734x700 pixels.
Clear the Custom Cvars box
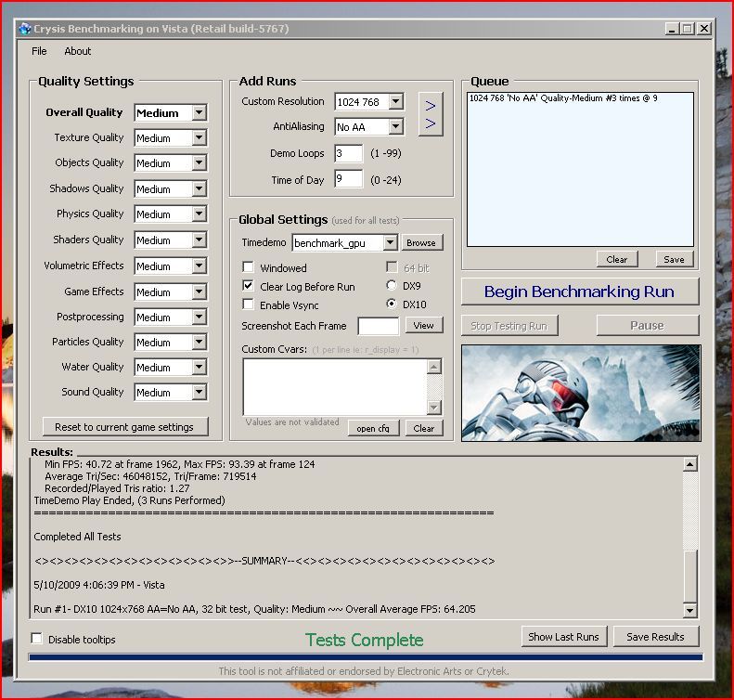click(x=424, y=428)
